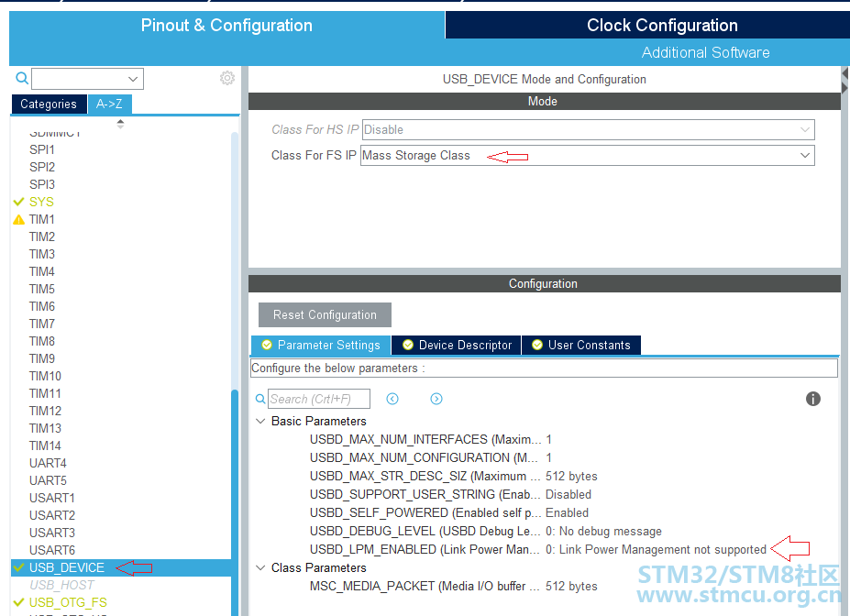
Task: Select USART3 in the peripheral list
Action: [x=52, y=533]
